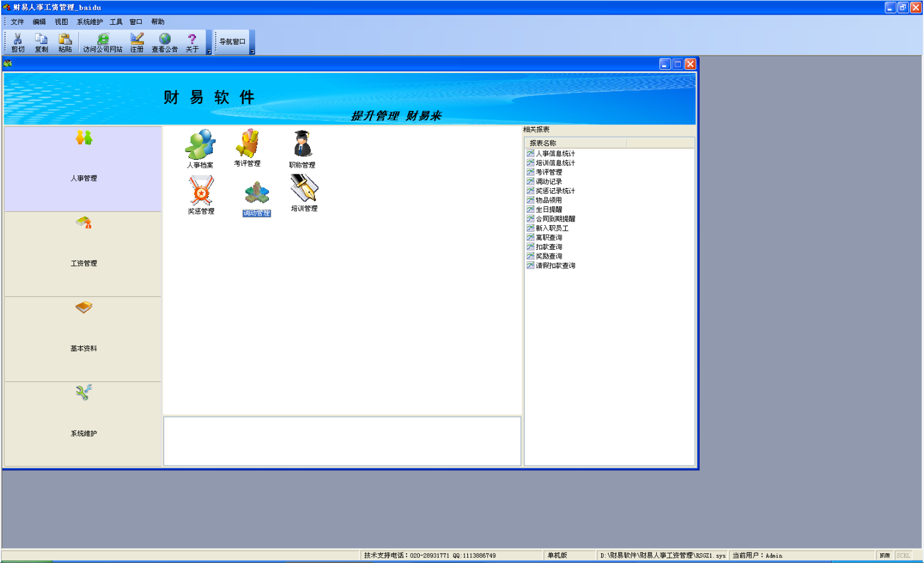Screen dimensions: 924x563
Task: Click the 导航窗口 button
Action: pyautogui.click(x=233, y=42)
